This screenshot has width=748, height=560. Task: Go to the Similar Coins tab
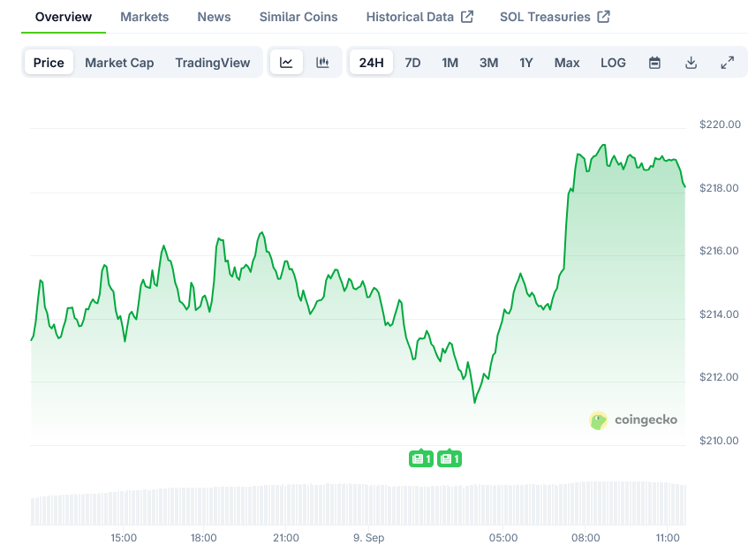click(x=298, y=17)
